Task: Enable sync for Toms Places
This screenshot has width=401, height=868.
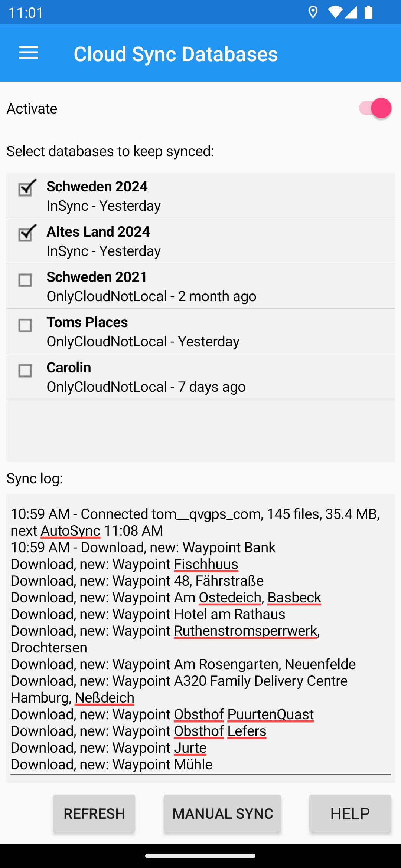Action: tap(25, 325)
